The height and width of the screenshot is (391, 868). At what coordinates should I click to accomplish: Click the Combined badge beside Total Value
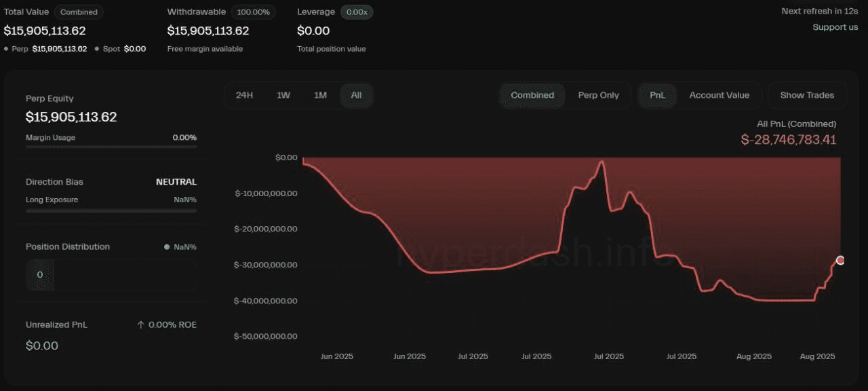point(79,12)
